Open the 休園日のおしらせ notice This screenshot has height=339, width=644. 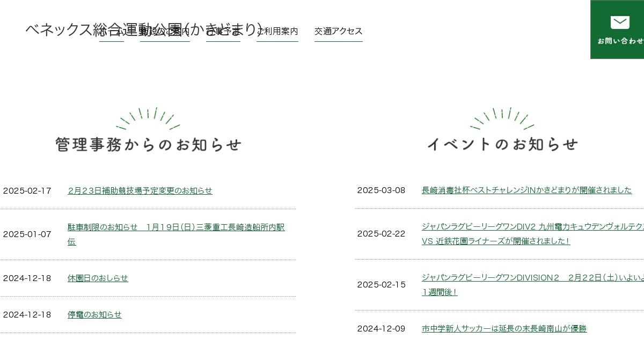pos(98,278)
